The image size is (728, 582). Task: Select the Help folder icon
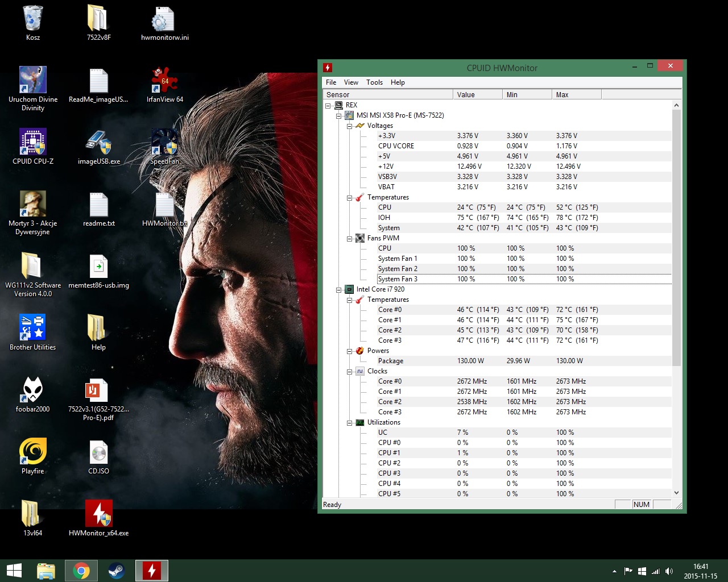click(98, 328)
